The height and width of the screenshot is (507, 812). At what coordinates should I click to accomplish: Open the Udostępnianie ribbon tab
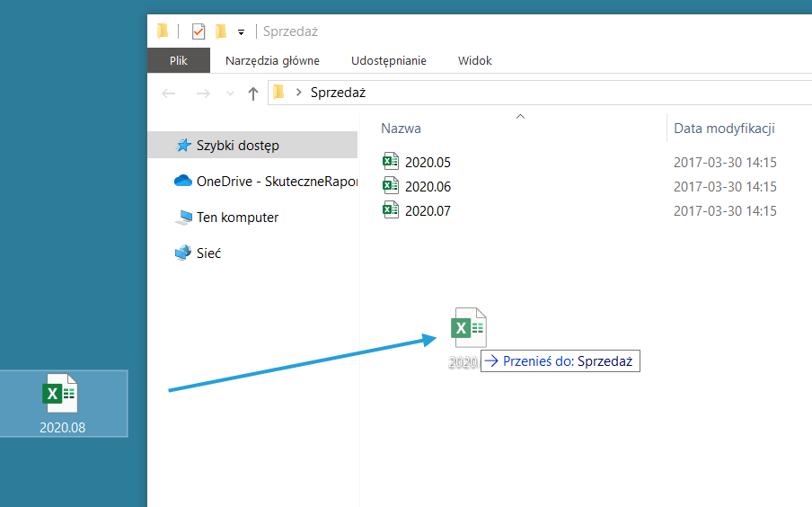(x=389, y=60)
